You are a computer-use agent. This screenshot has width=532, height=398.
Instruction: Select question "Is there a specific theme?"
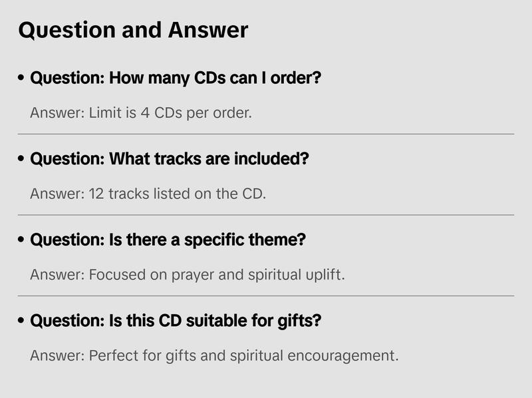(x=168, y=240)
